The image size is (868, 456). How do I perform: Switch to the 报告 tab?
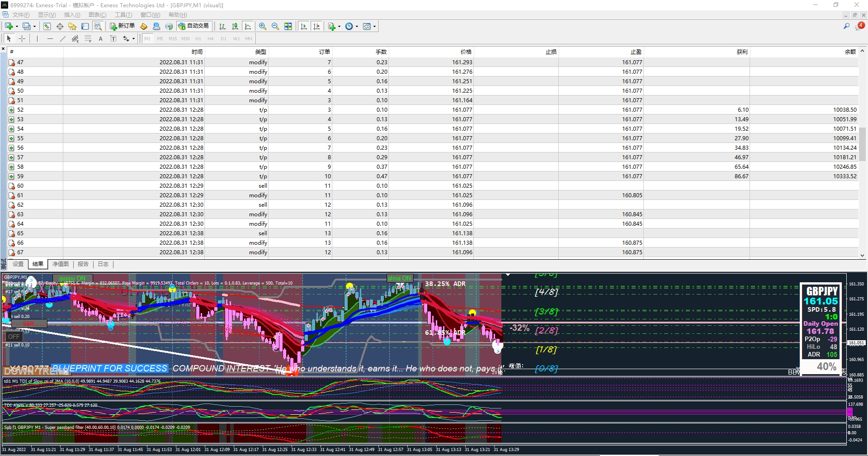83,264
